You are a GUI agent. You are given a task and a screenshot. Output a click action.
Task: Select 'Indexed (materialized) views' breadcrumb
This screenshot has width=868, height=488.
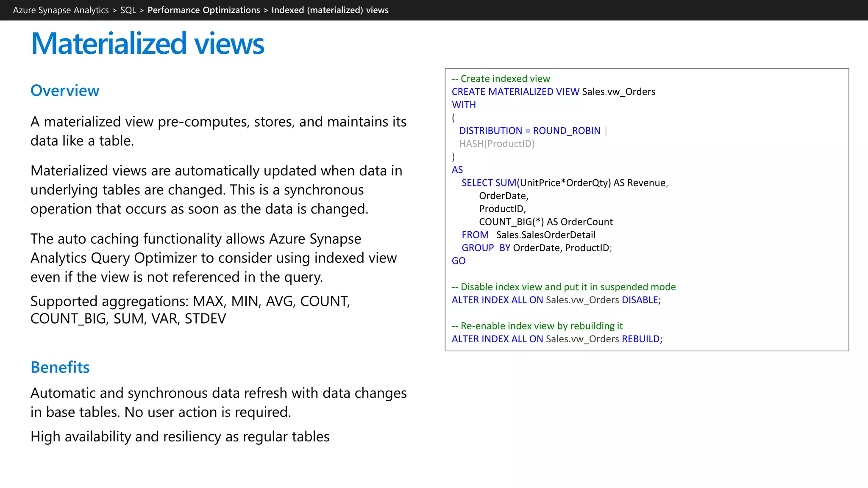330,10
